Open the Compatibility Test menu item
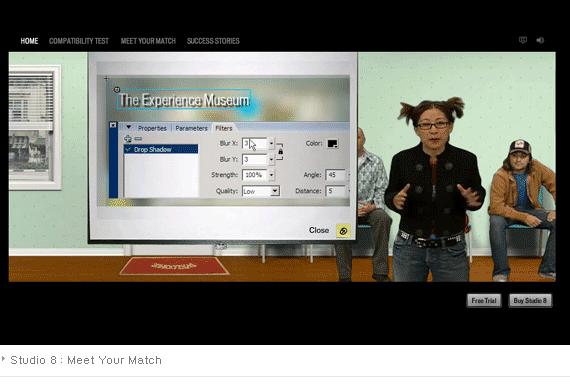Image resolution: width=570 pixels, height=387 pixels. click(x=79, y=41)
